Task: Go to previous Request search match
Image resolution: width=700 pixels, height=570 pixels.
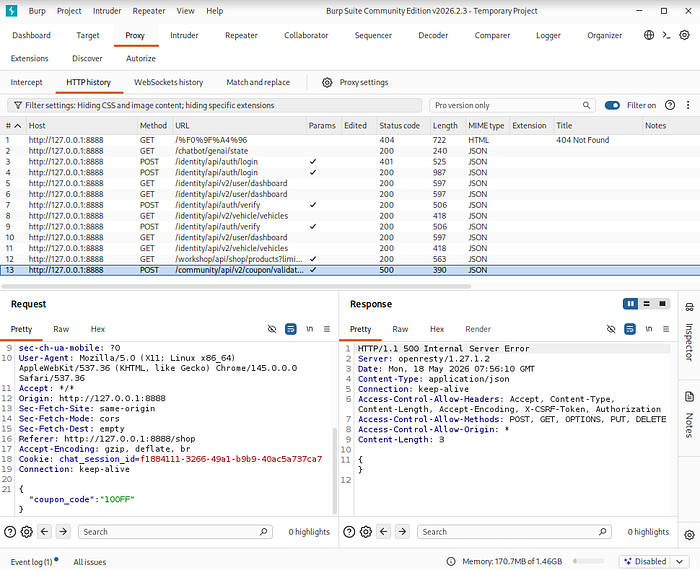Action: (x=44, y=532)
